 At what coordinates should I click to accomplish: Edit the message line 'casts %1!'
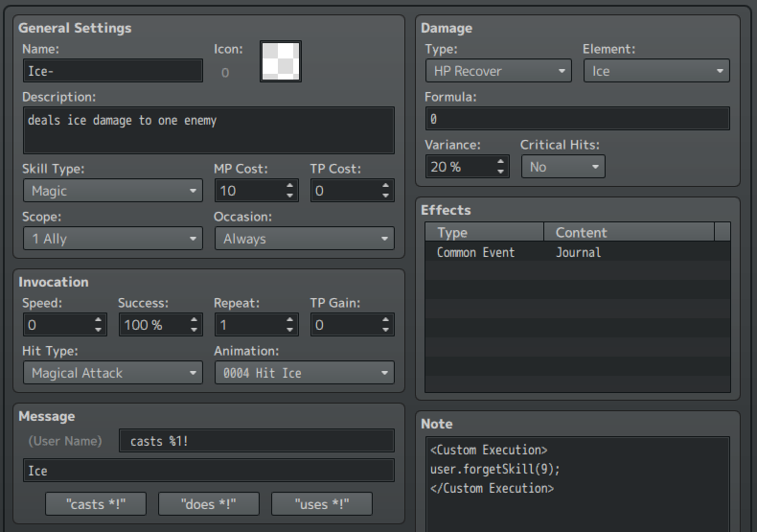click(x=257, y=441)
